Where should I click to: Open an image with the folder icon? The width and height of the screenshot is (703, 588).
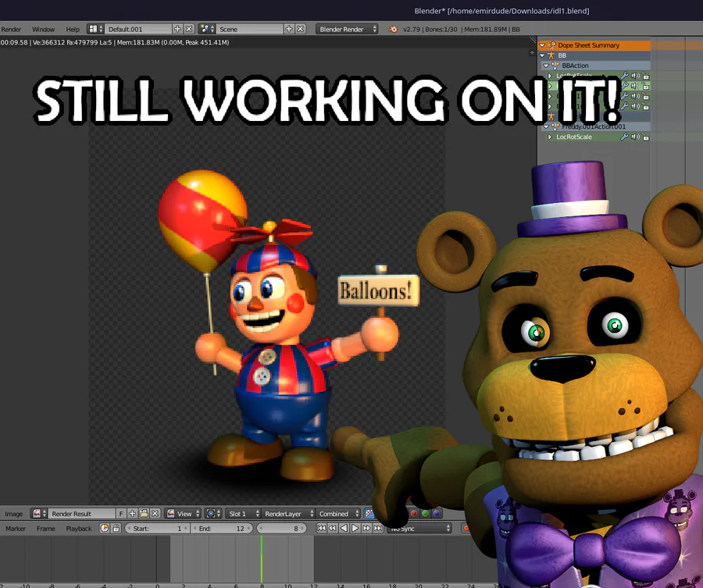tap(144, 514)
